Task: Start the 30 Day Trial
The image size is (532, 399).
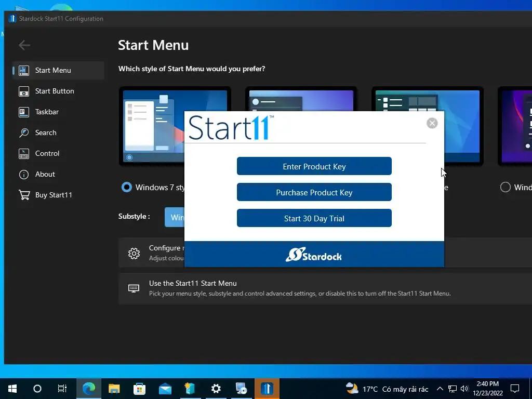Action: 314,218
